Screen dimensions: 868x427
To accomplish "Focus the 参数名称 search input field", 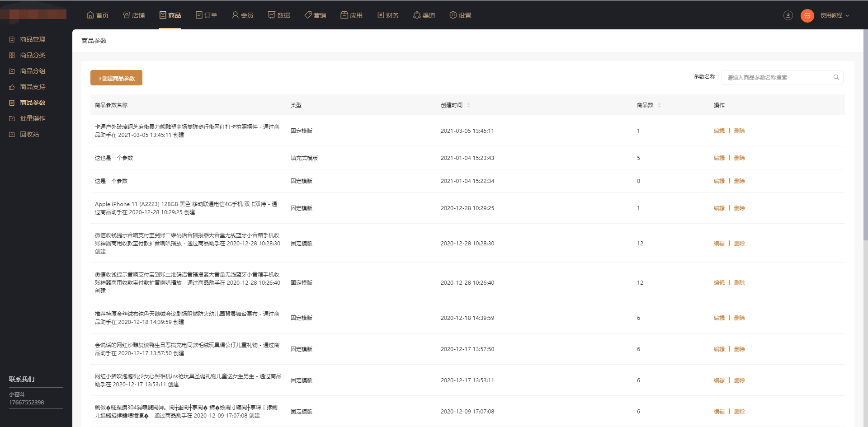I will (x=778, y=78).
